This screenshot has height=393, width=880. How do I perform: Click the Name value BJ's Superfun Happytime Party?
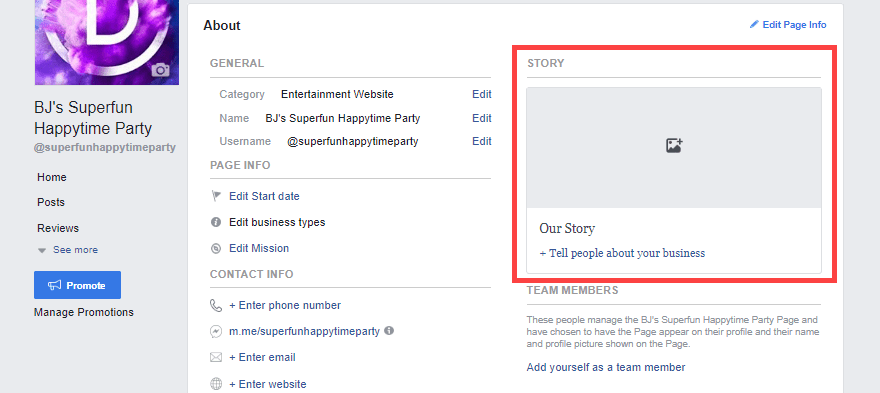pyautogui.click(x=343, y=118)
